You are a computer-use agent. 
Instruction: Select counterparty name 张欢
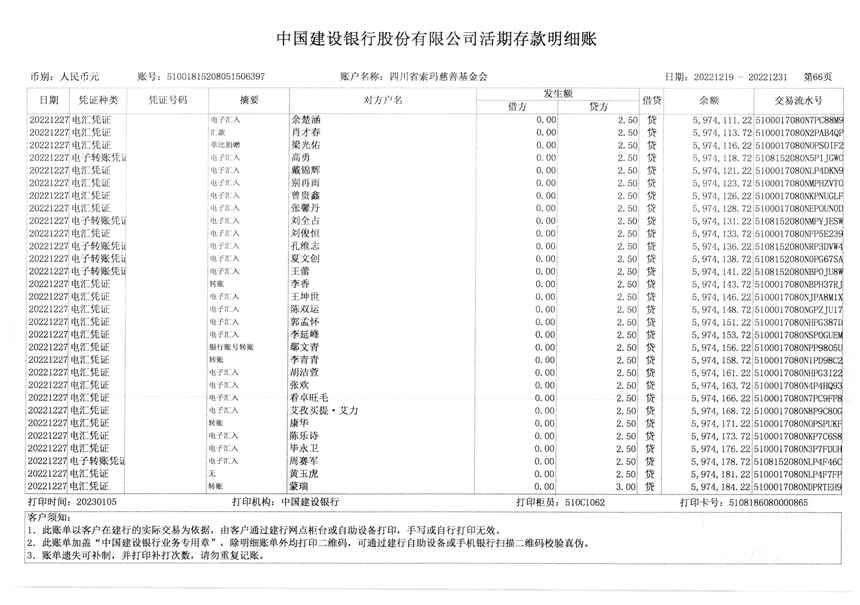point(300,385)
